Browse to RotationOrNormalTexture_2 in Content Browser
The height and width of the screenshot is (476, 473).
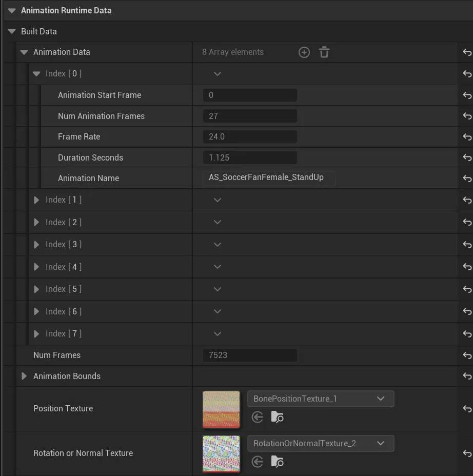277,462
